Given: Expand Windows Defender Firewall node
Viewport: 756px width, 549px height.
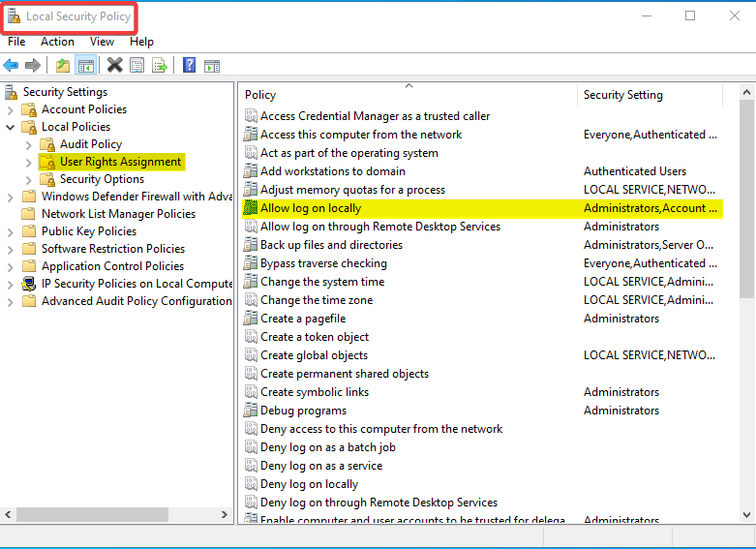Looking at the screenshot, I should pos(10,198).
